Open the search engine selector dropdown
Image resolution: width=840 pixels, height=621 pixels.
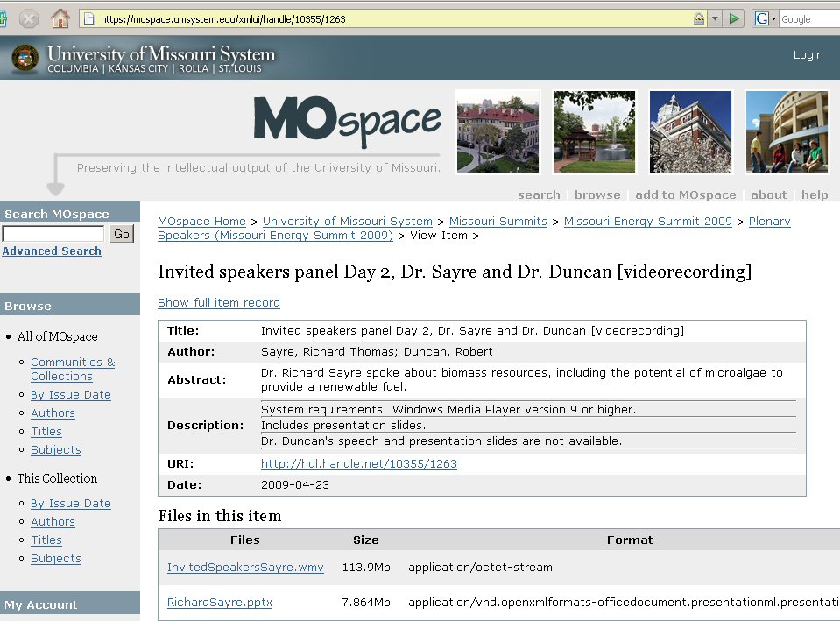773,18
